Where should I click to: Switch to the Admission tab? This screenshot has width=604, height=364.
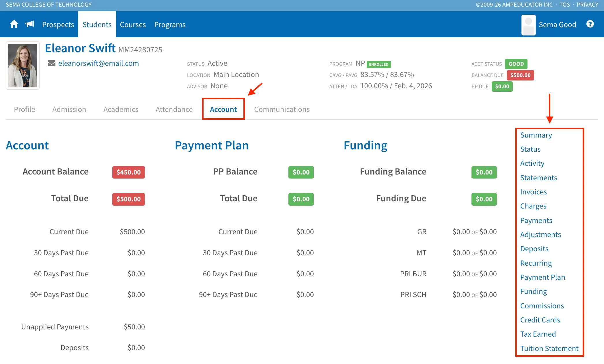69,109
